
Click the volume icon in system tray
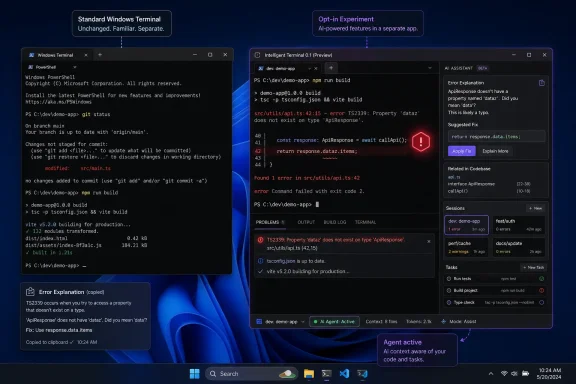click(x=514, y=374)
